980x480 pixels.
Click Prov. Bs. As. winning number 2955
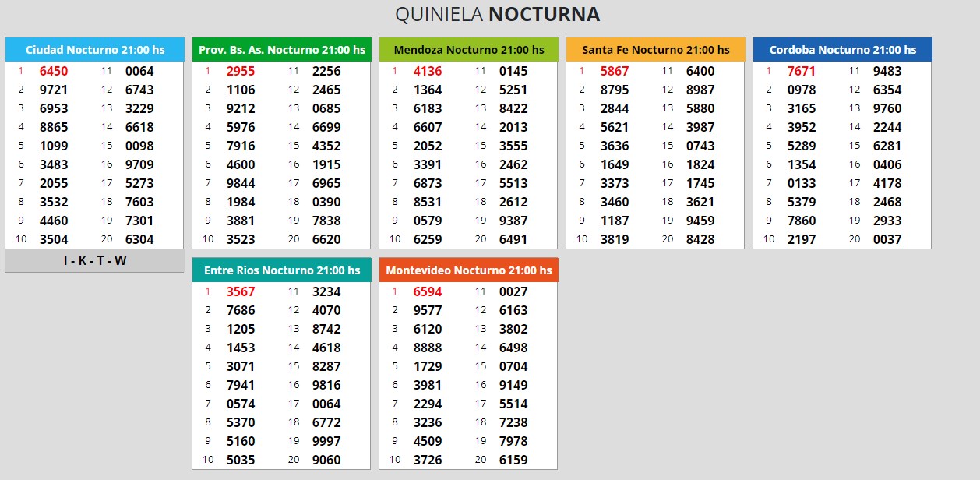[x=241, y=71]
